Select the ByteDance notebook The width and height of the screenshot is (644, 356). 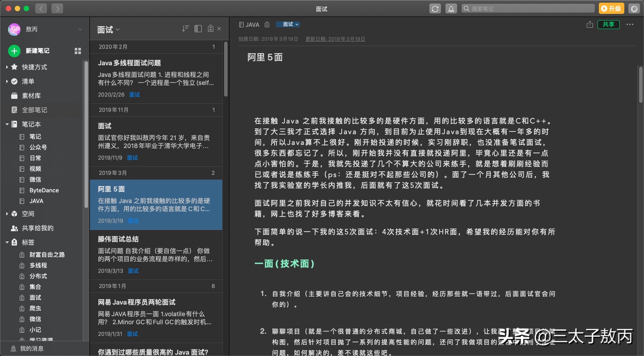point(45,190)
